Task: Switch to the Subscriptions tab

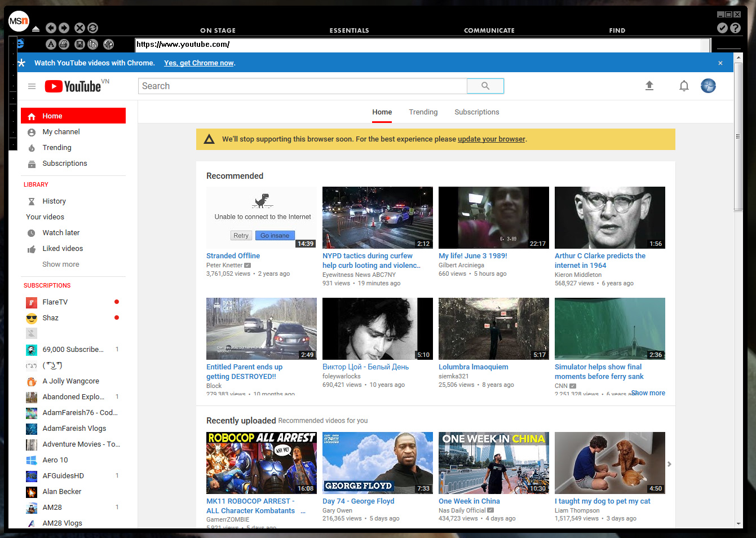Action: tap(477, 112)
